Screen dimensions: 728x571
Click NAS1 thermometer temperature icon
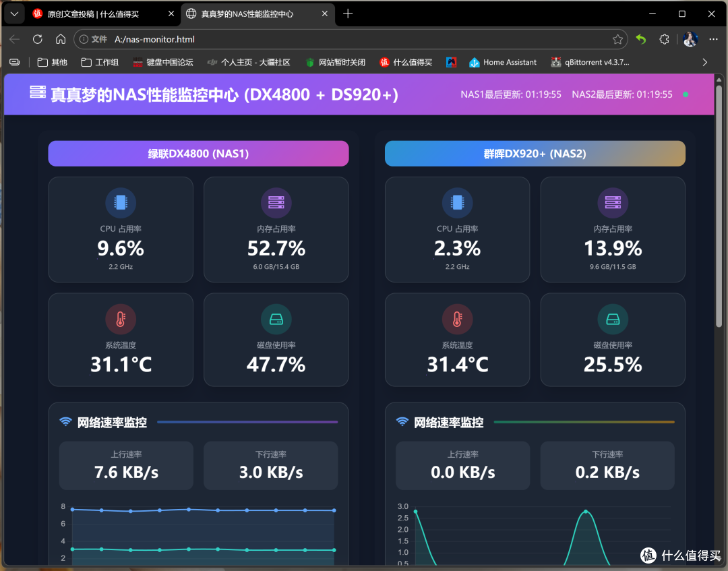(x=121, y=319)
